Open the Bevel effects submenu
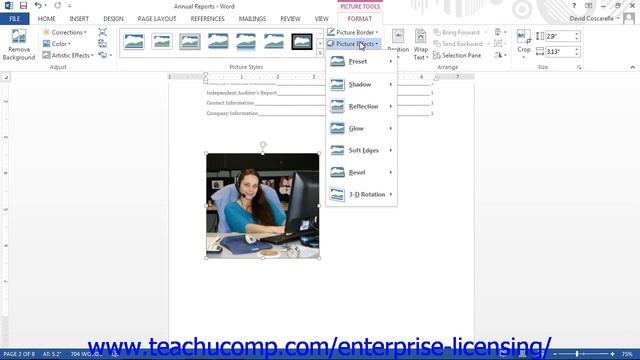640x360 pixels. tap(361, 173)
